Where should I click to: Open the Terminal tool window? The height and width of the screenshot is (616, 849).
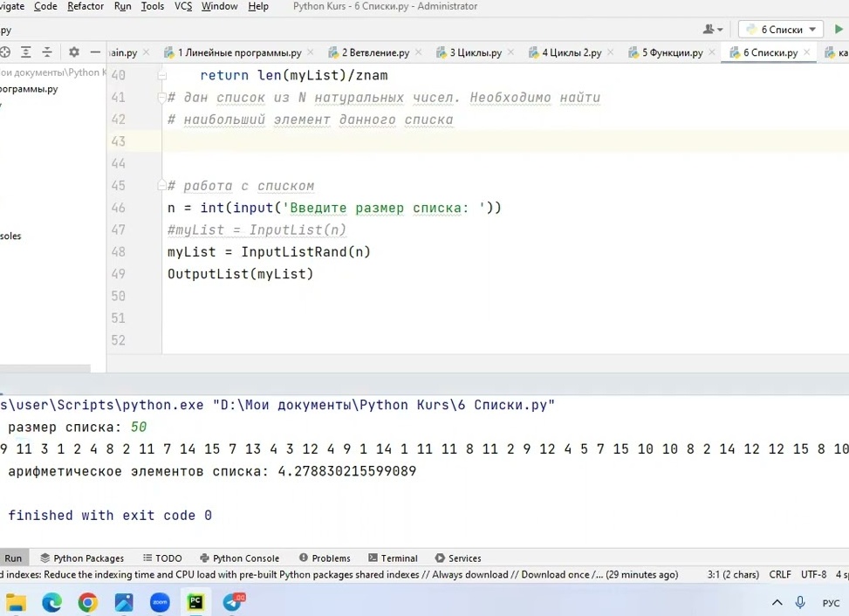[394, 558]
